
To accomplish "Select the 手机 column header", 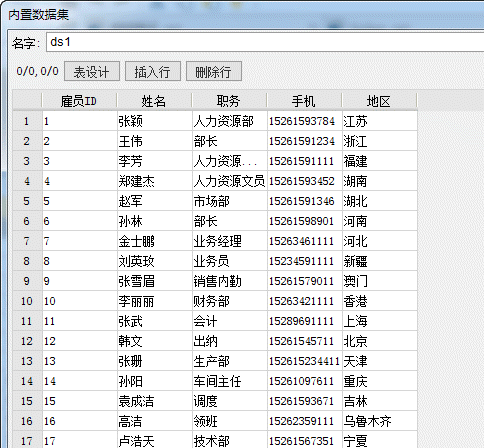I will pos(304,101).
